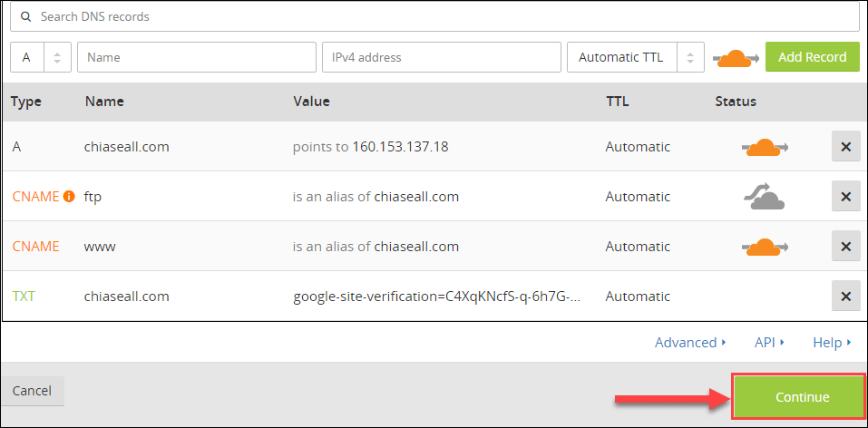868x428 pixels.
Task: Click the TTL column header
Action: coord(618,102)
